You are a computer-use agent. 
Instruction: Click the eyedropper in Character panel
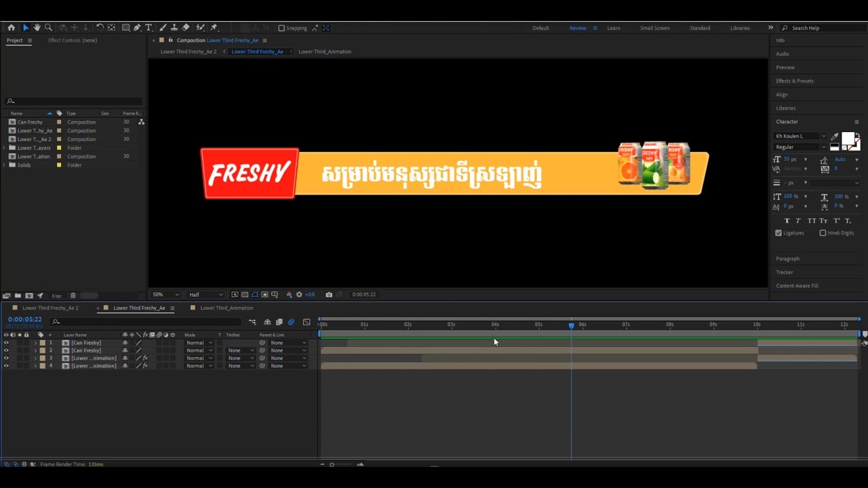pos(835,136)
